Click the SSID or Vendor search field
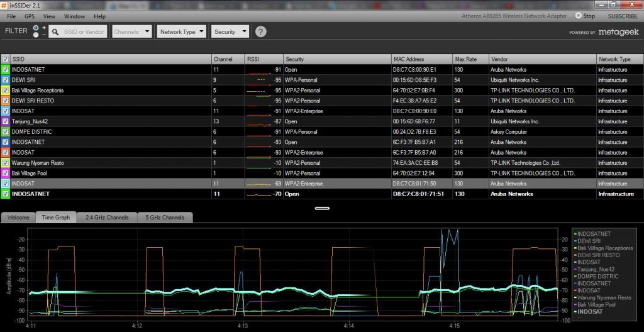Viewport: 644px width, 332px height. (78, 31)
